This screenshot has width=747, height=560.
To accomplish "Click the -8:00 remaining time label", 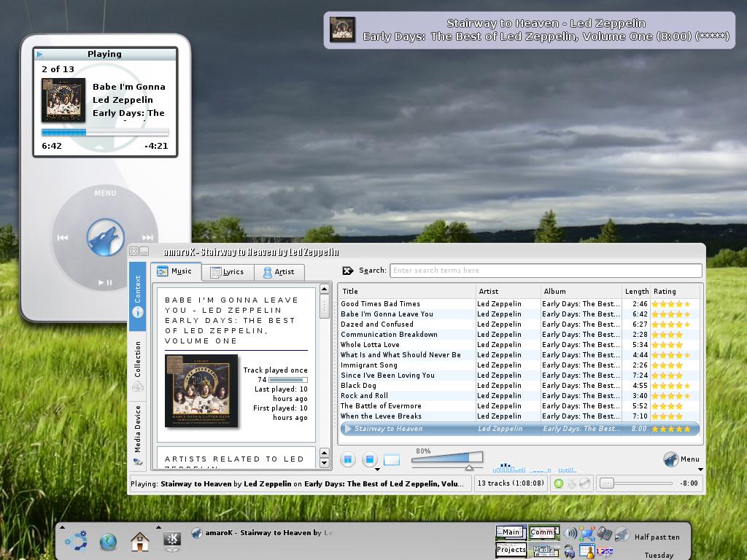I will pyautogui.click(x=689, y=483).
